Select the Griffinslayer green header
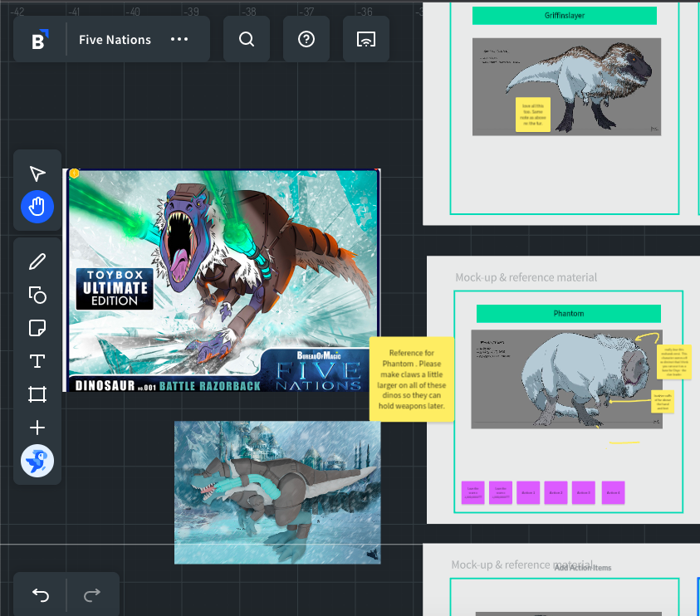 click(565, 16)
